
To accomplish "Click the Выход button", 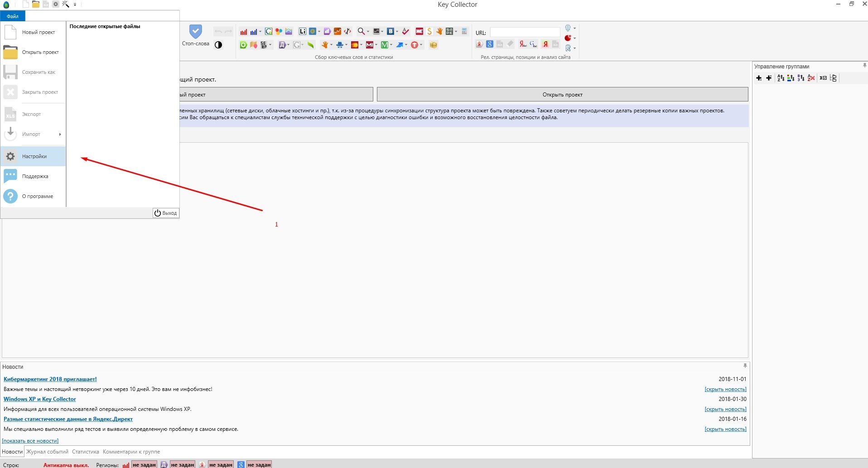I will pos(166,213).
